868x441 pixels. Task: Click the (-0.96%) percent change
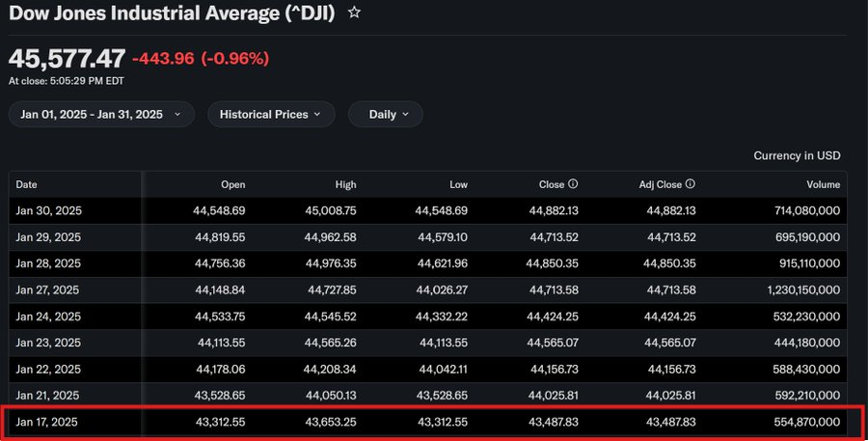(234, 58)
